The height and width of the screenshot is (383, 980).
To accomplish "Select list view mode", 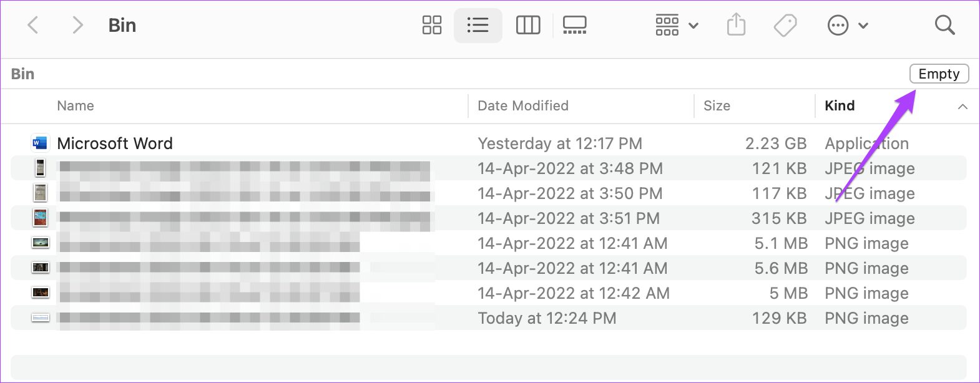I will tap(478, 26).
